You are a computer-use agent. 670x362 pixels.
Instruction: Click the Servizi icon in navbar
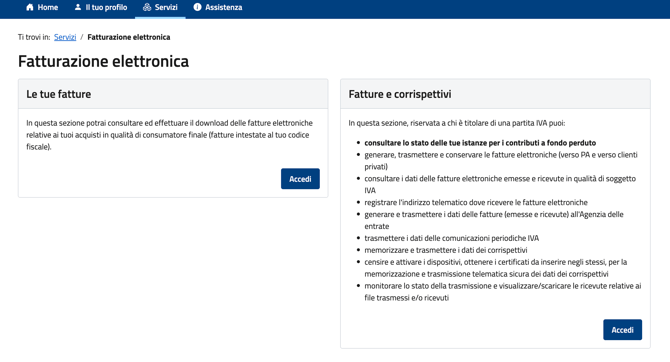[147, 7]
